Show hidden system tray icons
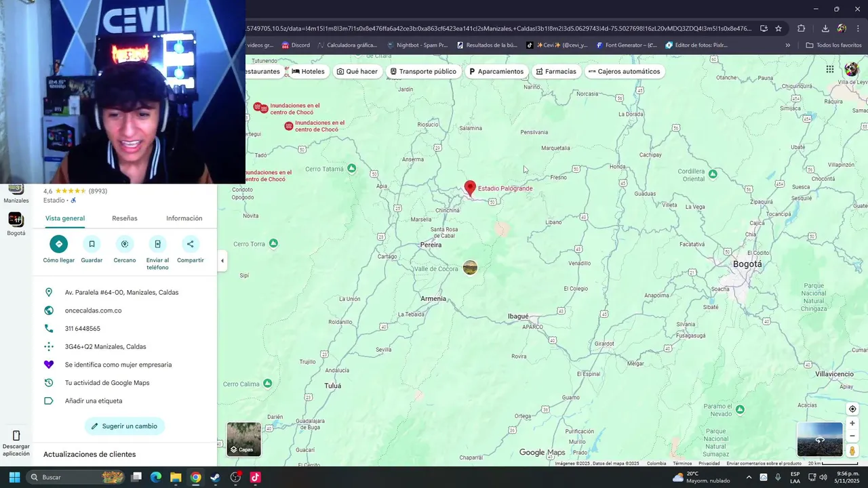The height and width of the screenshot is (488, 868). [749, 477]
